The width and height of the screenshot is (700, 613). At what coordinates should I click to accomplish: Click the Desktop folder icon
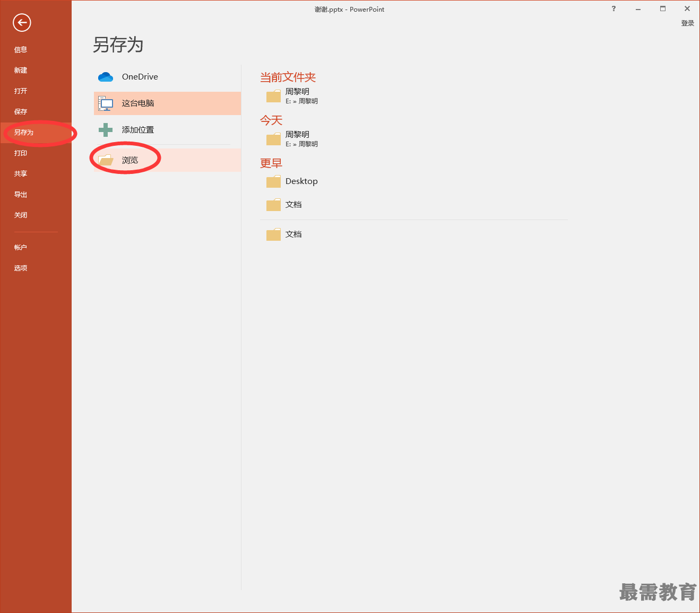click(x=273, y=181)
